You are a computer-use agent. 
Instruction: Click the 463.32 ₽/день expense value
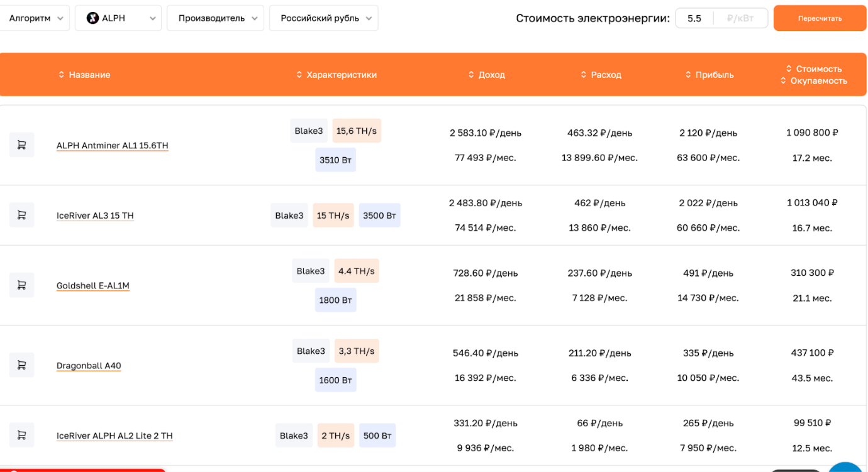600,133
